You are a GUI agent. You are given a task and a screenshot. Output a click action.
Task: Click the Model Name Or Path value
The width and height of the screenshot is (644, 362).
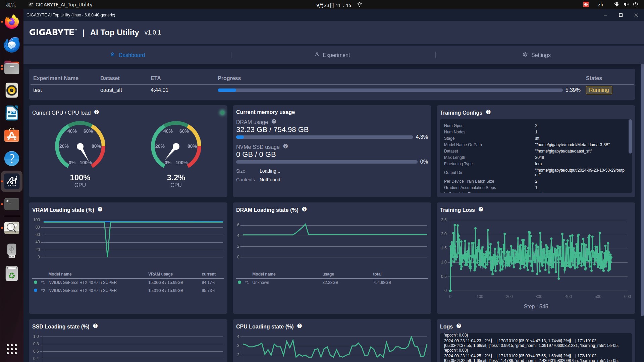click(572, 145)
